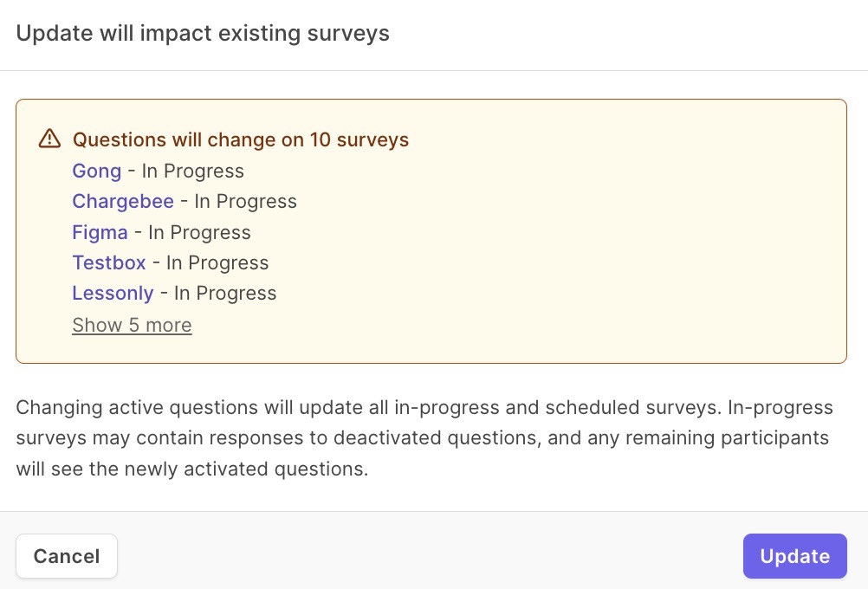The image size is (868, 589).
Task: Cancel the survey update
Action: [67, 556]
